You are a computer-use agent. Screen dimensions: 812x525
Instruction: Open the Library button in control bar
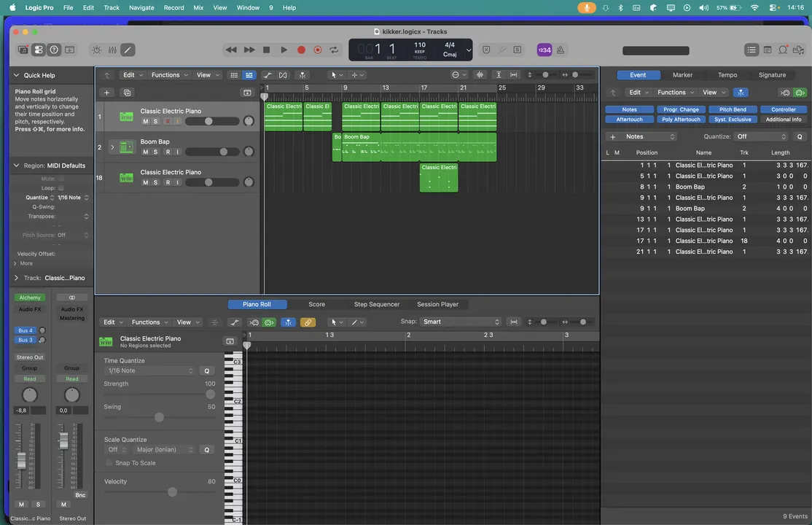coord(23,50)
